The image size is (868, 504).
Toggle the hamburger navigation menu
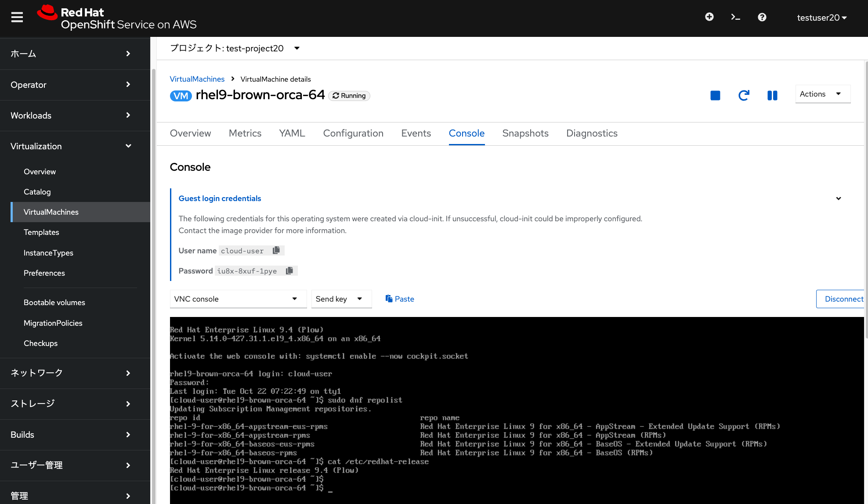(17, 18)
